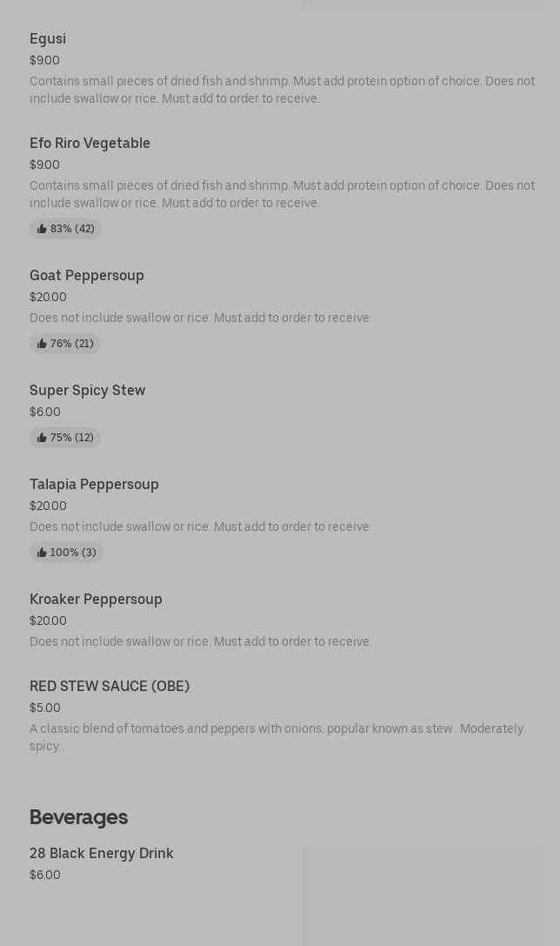Image resolution: width=560 pixels, height=946 pixels.
Task: Click RED STEW SAUCE description text
Action: [x=277, y=737]
